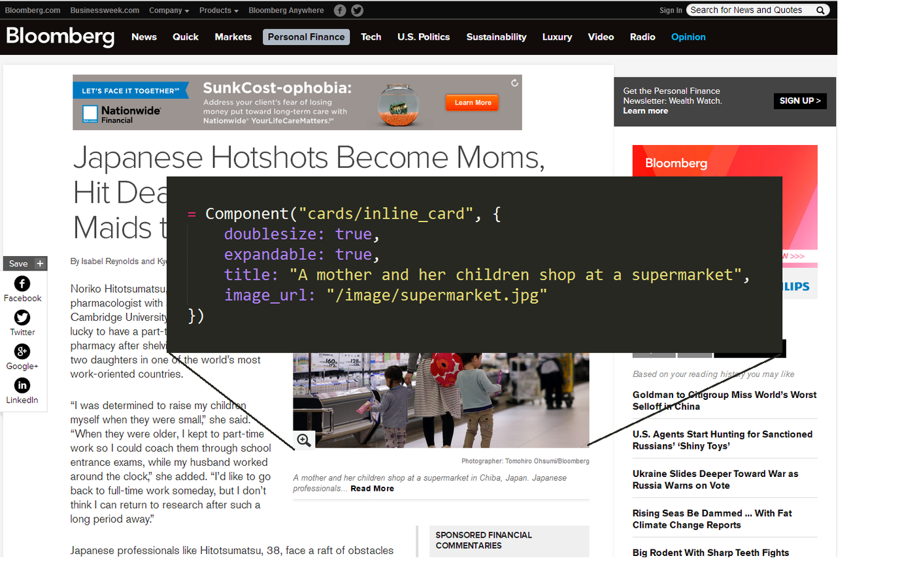Open Bloomberg's Twitter page from top bar
The image size is (917, 588).
coord(357,10)
